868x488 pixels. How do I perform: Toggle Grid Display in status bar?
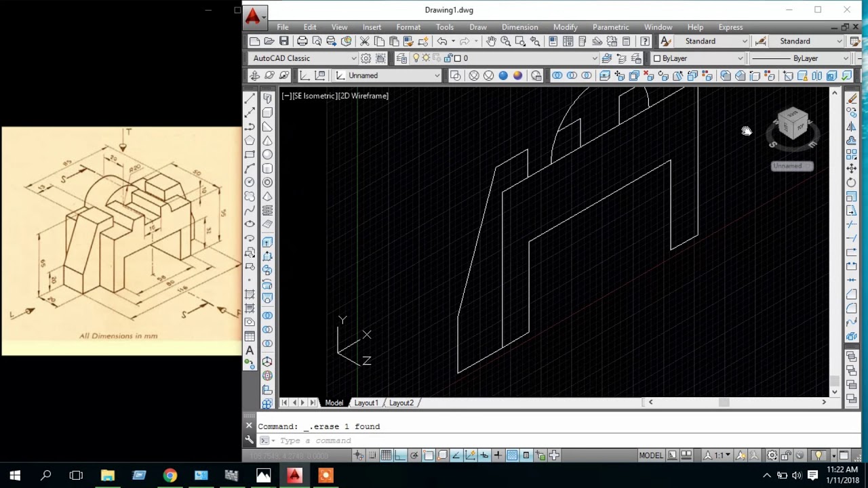(x=386, y=455)
